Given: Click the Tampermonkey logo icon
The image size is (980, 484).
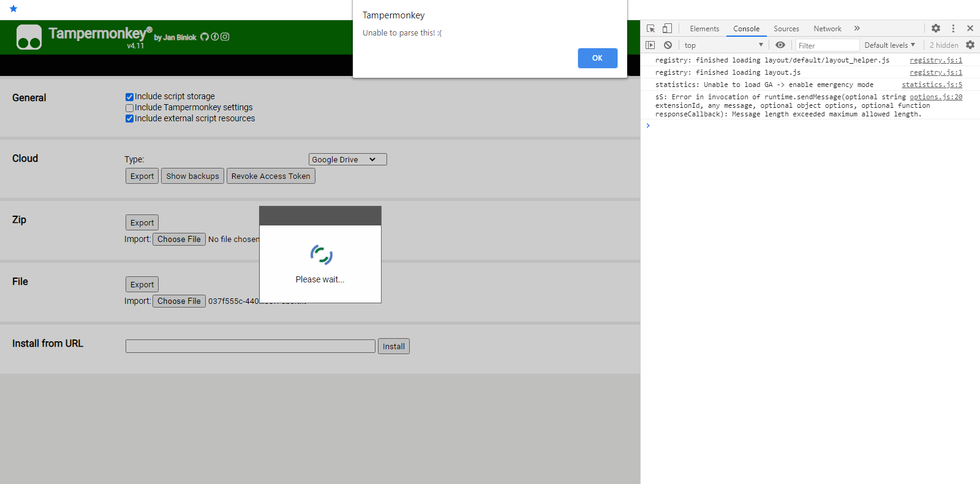Looking at the screenshot, I should pos(29,37).
